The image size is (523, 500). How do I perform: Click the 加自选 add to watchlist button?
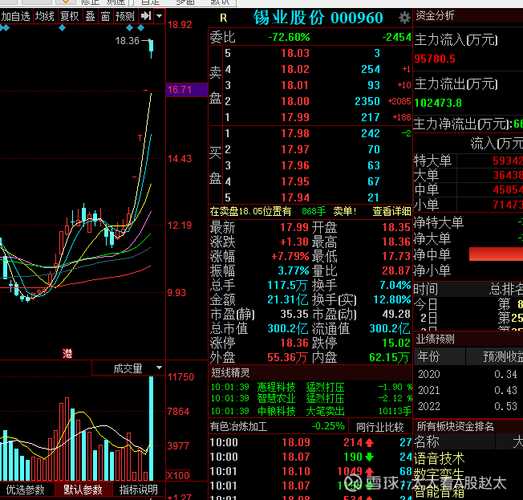[15, 16]
